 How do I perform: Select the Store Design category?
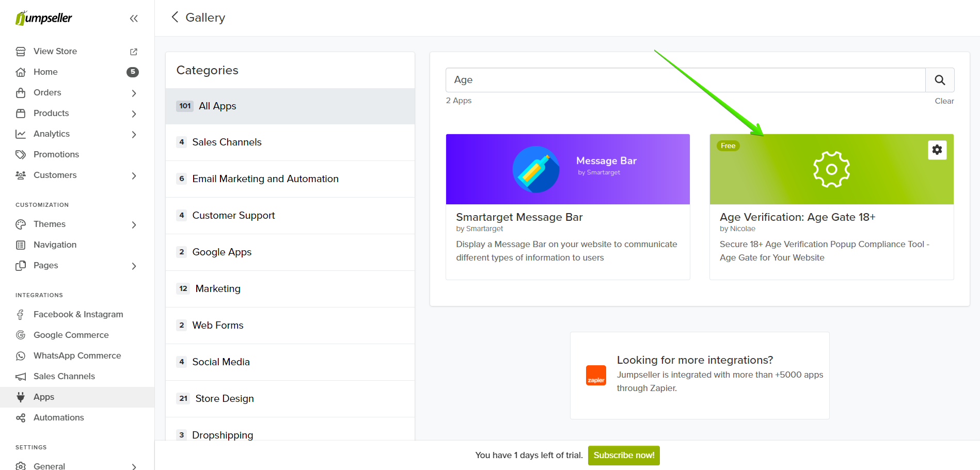pos(224,399)
